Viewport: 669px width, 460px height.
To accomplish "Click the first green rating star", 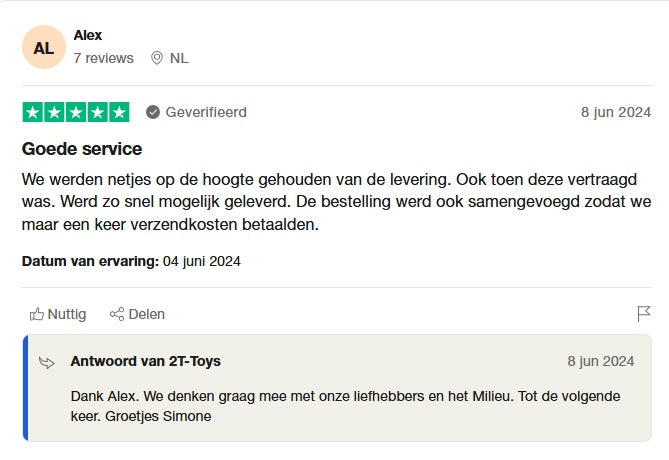I will pos(32,112).
